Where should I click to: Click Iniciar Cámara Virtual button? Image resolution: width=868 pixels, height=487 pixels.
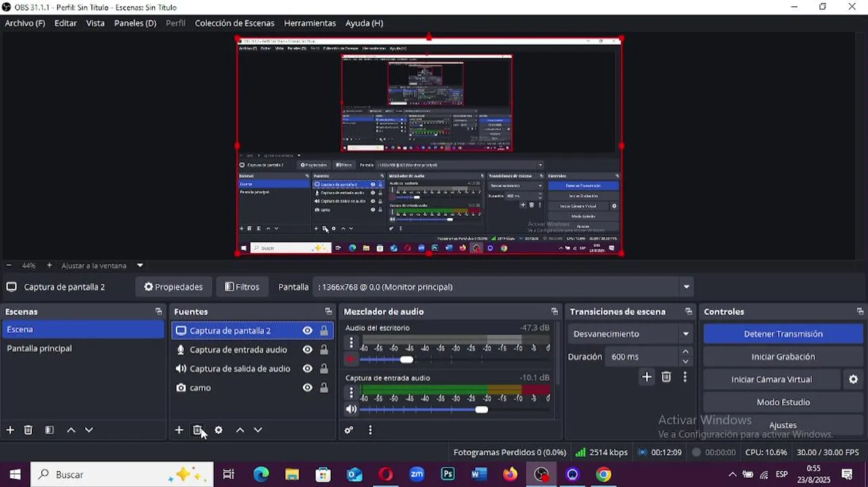tap(771, 379)
